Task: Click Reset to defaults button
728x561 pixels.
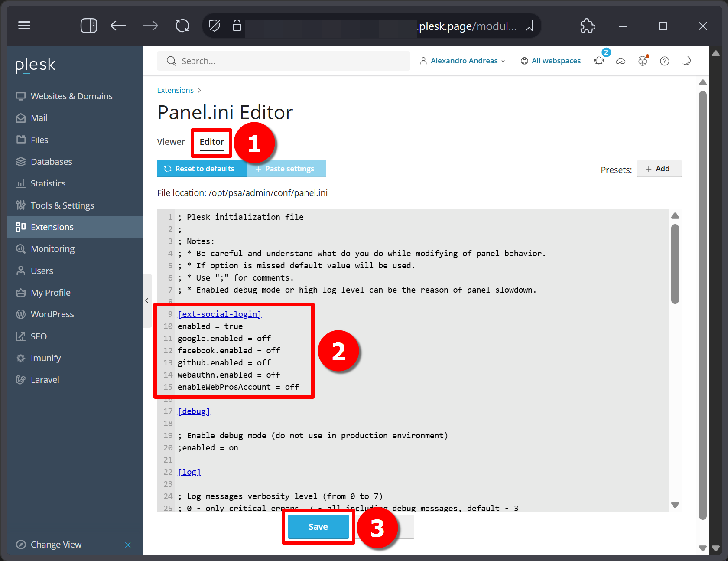Action: coord(201,169)
